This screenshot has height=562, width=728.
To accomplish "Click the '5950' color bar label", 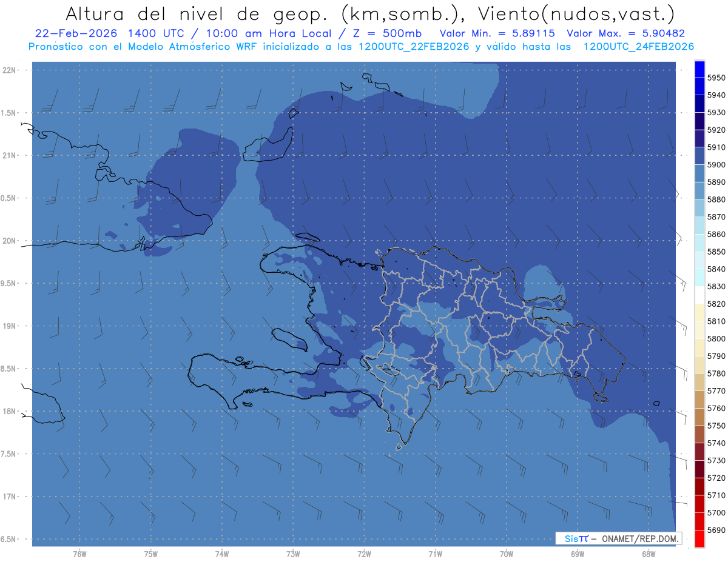I will (x=716, y=78).
